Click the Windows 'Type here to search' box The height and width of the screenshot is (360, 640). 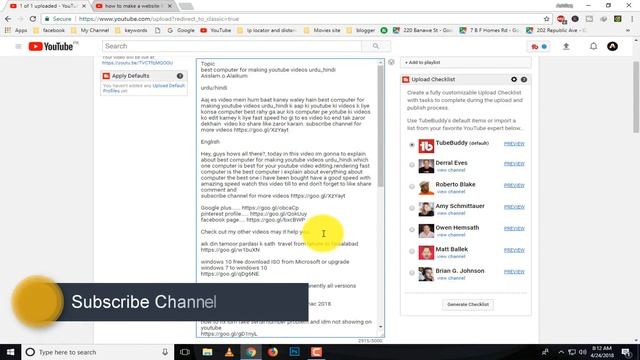(98, 352)
